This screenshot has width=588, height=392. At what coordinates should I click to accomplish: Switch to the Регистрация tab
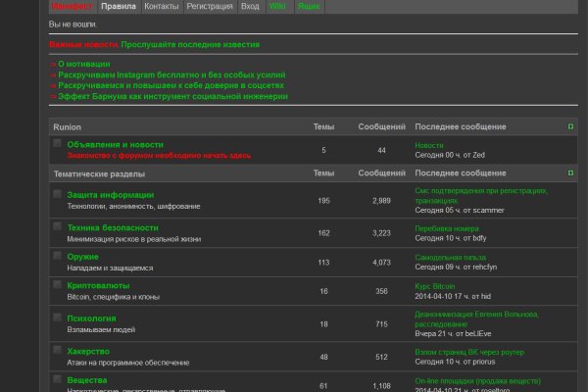(210, 6)
